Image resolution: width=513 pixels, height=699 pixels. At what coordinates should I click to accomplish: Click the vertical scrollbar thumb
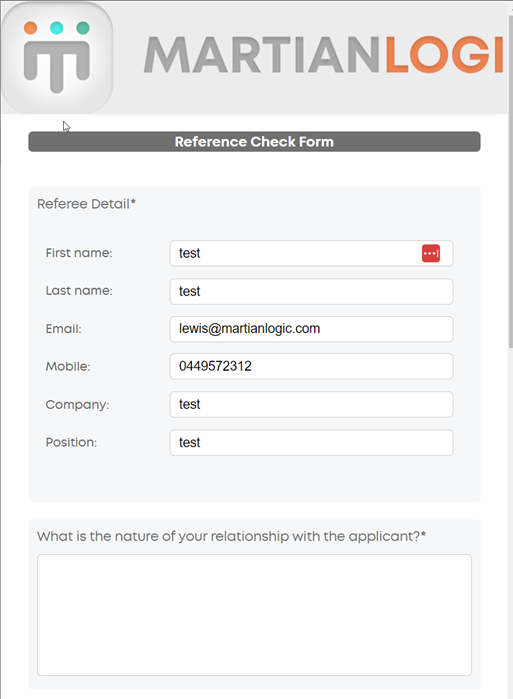coord(510,182)
